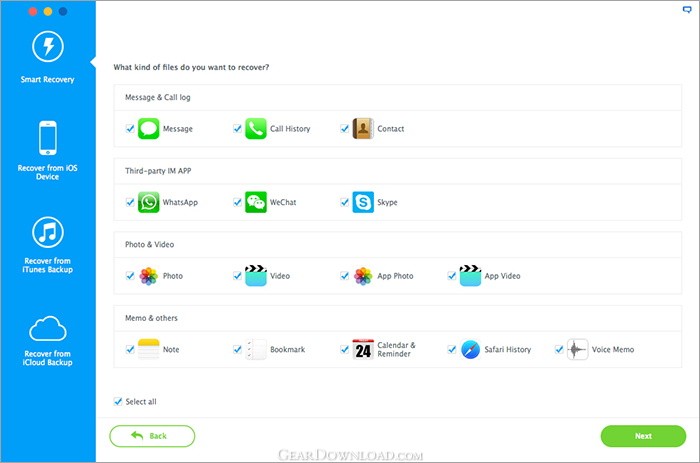The height and width of the screenshot is (463, 700).
Task: Toggle the Call History checkbox
Action: pos(238,129)
